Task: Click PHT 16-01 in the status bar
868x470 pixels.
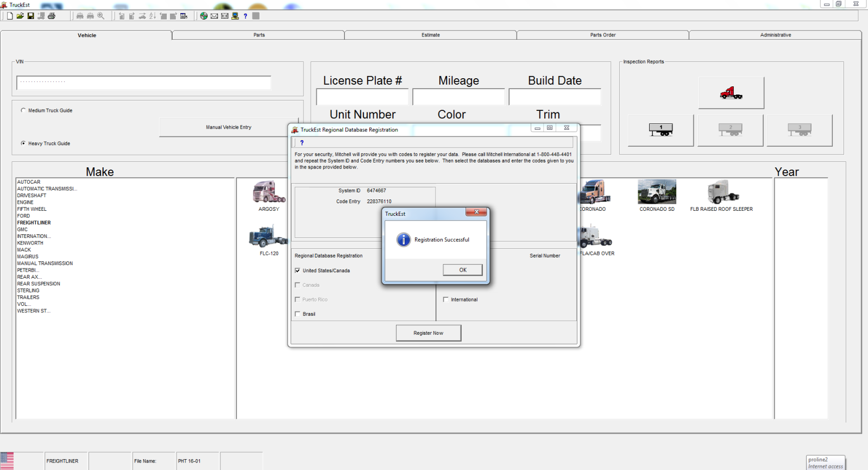Action: pyautogui.click(x=189, y=461)
